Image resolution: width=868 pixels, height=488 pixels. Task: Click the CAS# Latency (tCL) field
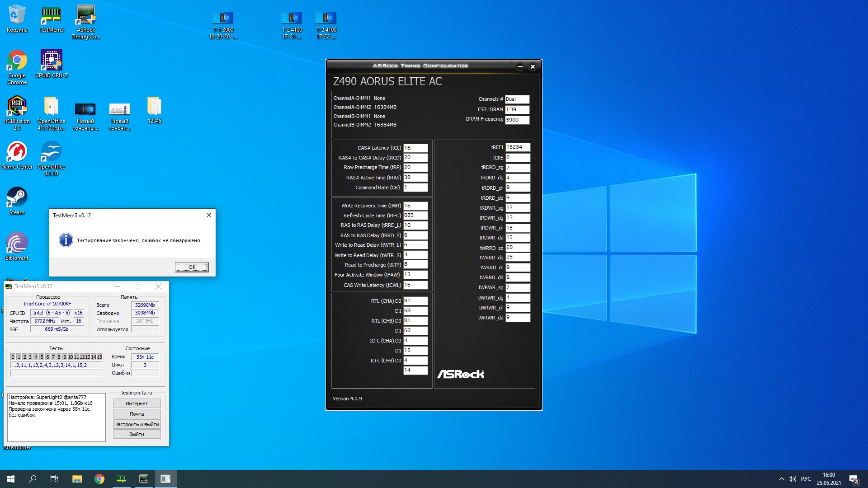coord(415,148)
